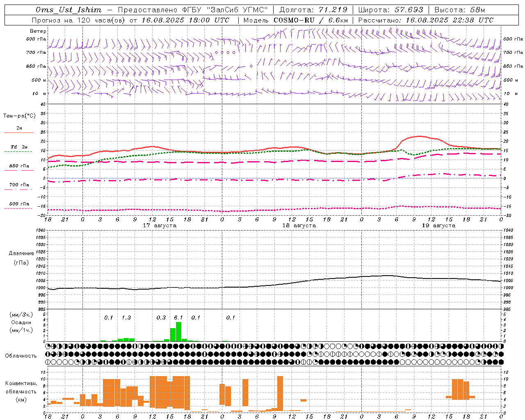525x420 pixels.
Task: Click the Ветер panel label
Action: coord(38,31)
